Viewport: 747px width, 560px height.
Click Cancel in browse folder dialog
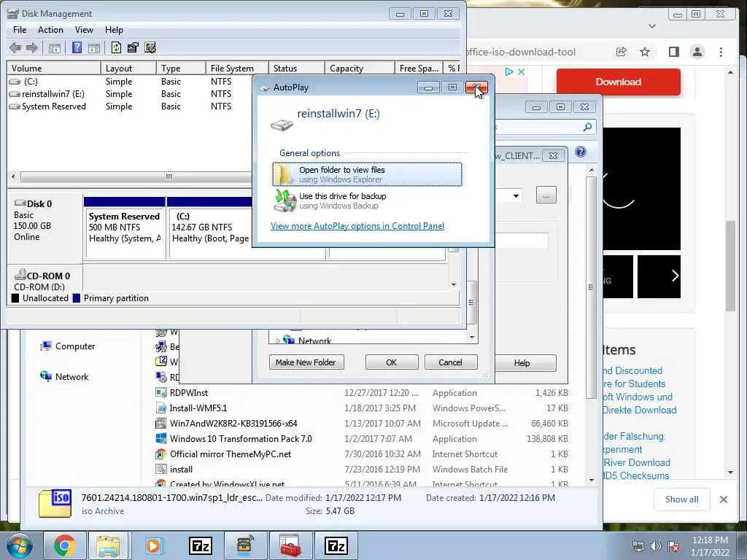point(451,362)
